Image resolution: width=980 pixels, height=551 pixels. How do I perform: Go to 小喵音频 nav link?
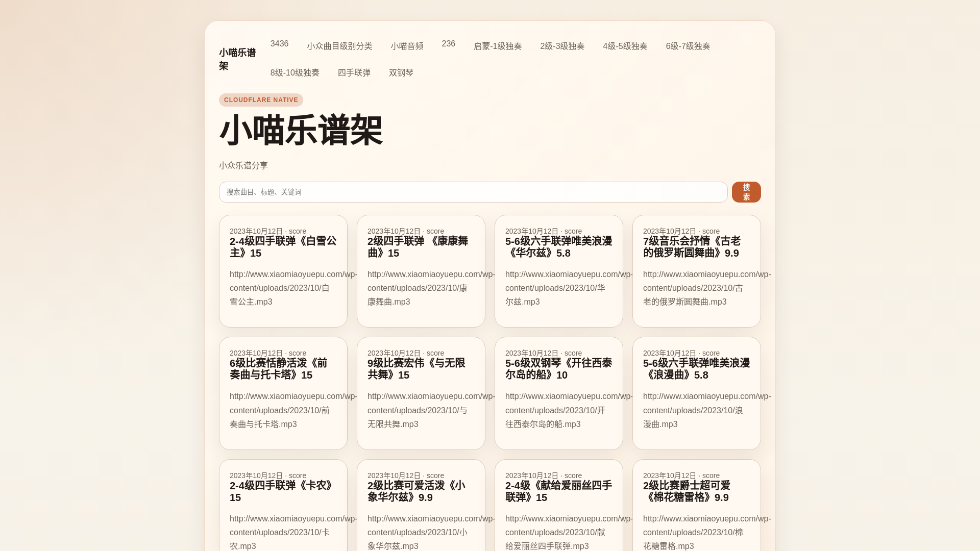click(x=407, y=46)
